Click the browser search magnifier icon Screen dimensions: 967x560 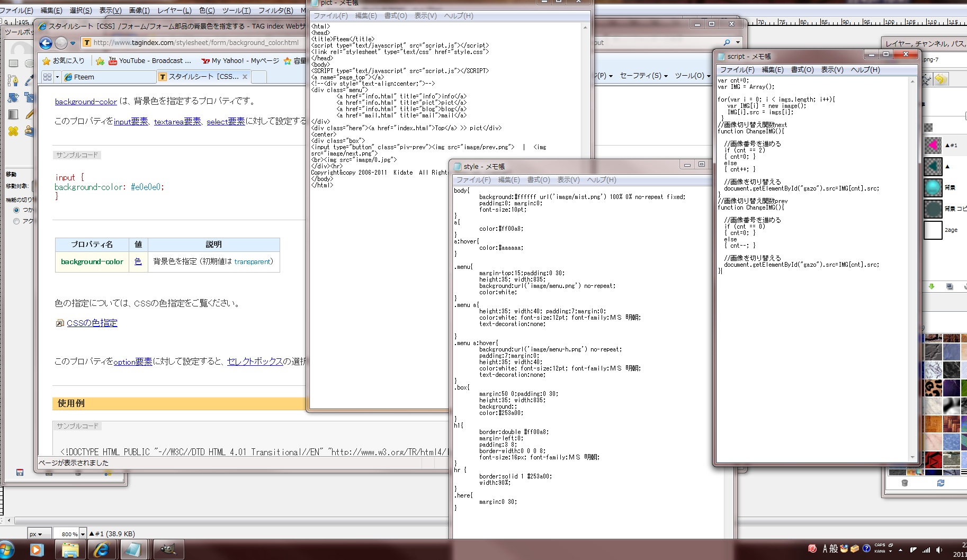coord(727,43)
